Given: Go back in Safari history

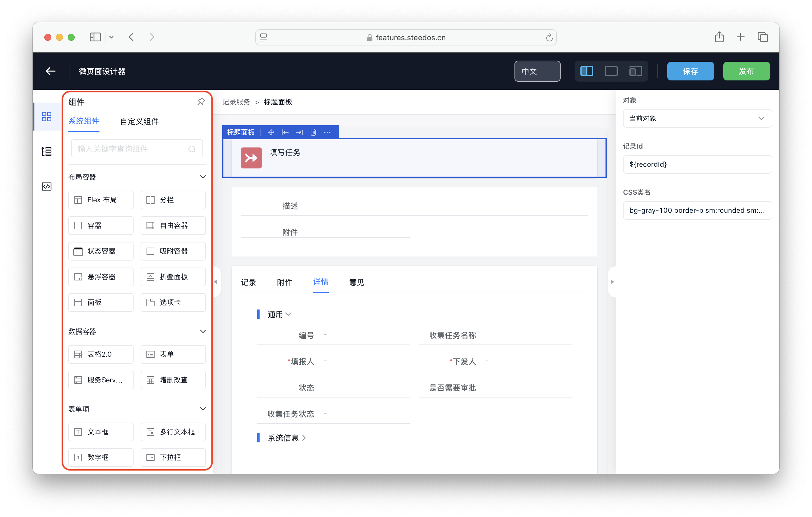Looking at the screenshot, I should click(x=131, y=37).
